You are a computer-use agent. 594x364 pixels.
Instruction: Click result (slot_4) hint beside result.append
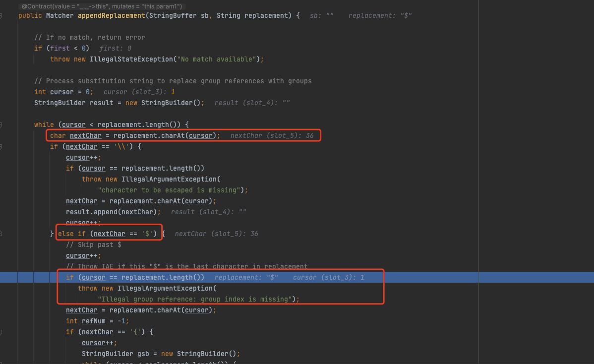pyautogui.click(x=208, y=212)
